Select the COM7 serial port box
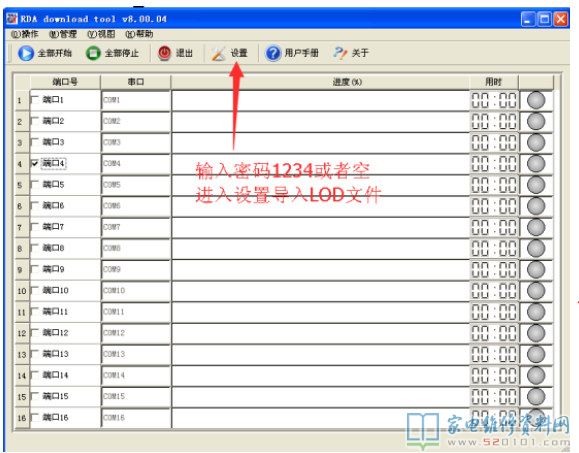Image resolution: width=579 pixels, height=453 pixels. (x=136, y=227)
